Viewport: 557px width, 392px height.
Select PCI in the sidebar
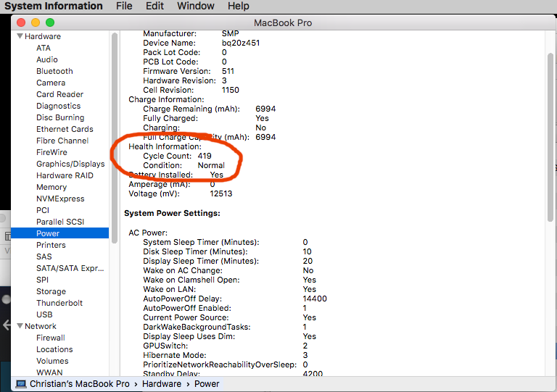(x=43, y=210)
